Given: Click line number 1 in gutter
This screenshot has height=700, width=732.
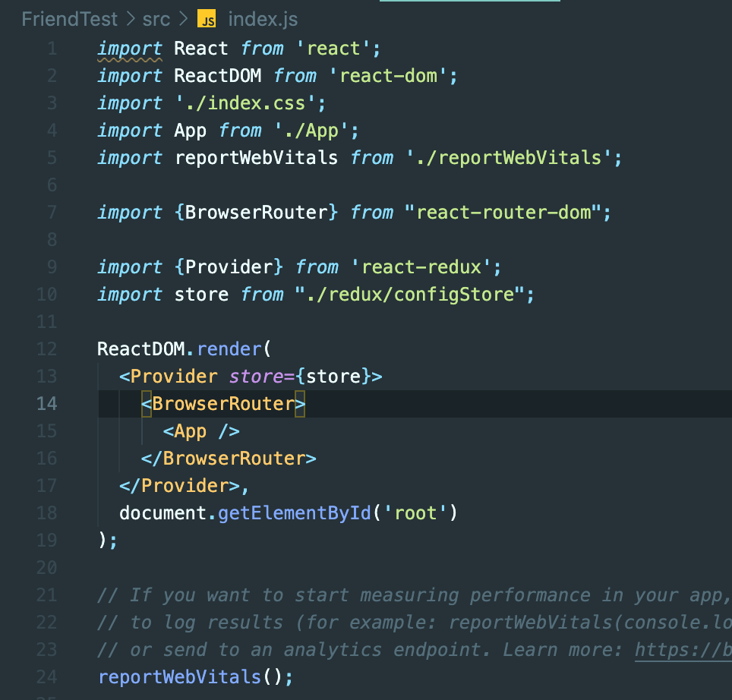Looking at the screenshot, I should point(52,49).
